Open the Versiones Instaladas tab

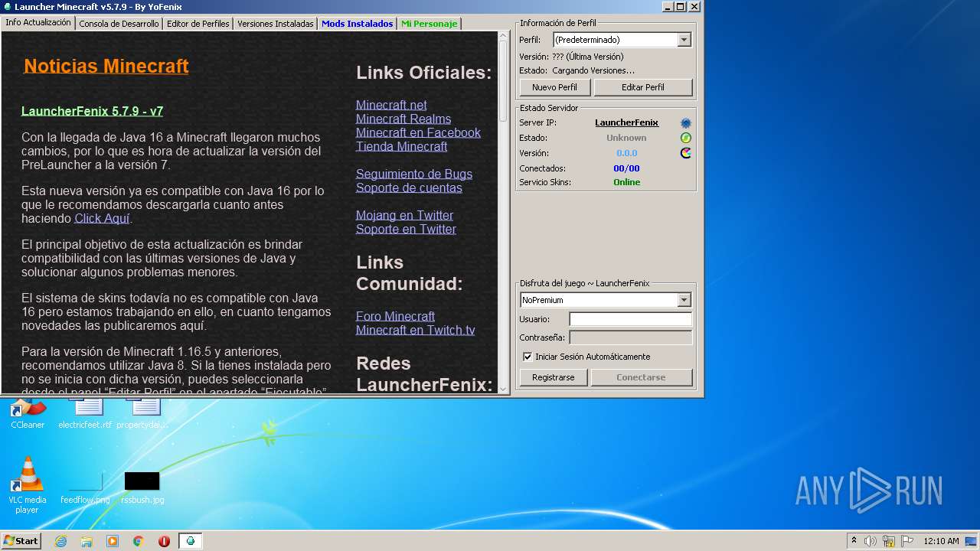click(275, 24)
